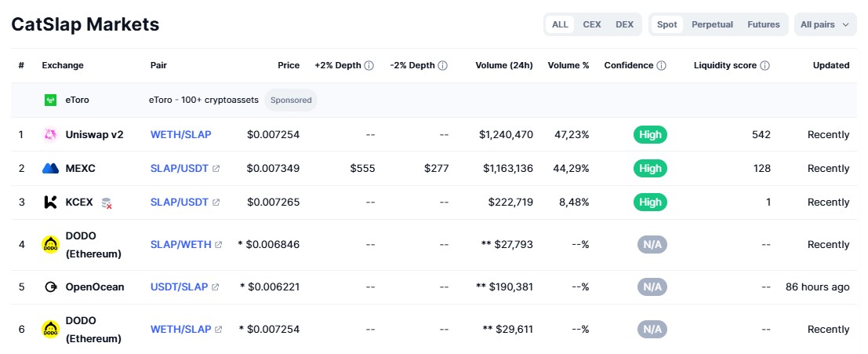Click the MEXC exchange logo
Screen dimensions: 868x354
50,169
